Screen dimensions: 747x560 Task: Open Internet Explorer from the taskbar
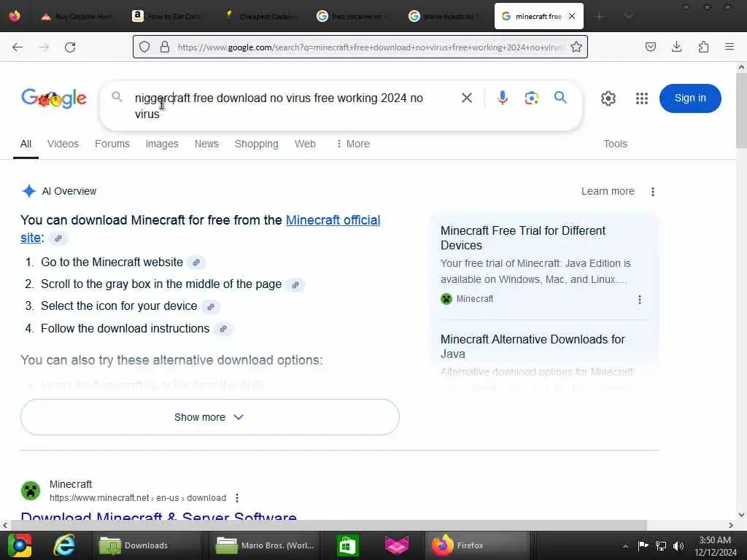[x=64, y=545]
